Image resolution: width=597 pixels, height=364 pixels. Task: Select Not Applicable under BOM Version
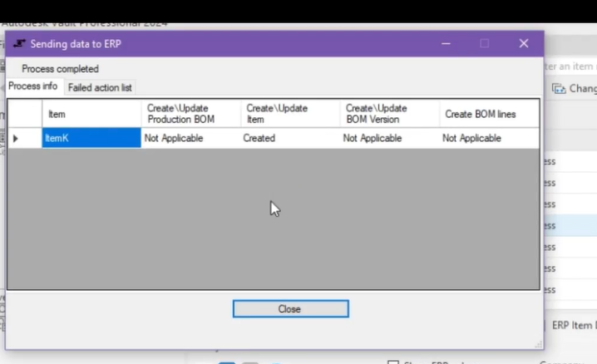tap(389, 139)
